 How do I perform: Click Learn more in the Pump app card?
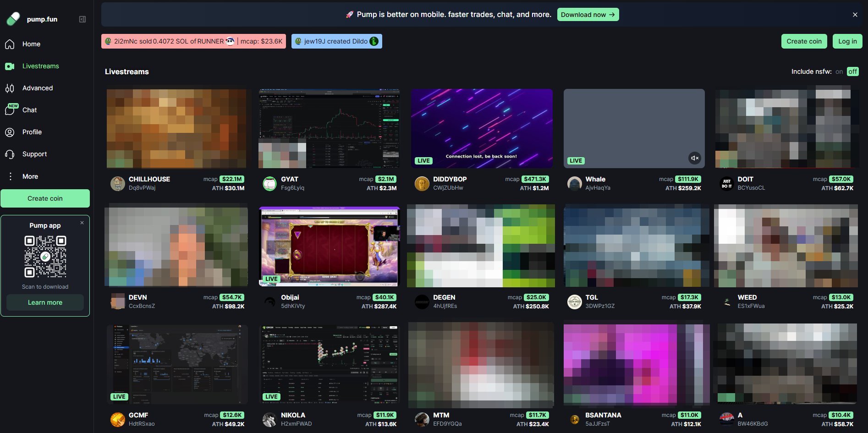(44, 302)
